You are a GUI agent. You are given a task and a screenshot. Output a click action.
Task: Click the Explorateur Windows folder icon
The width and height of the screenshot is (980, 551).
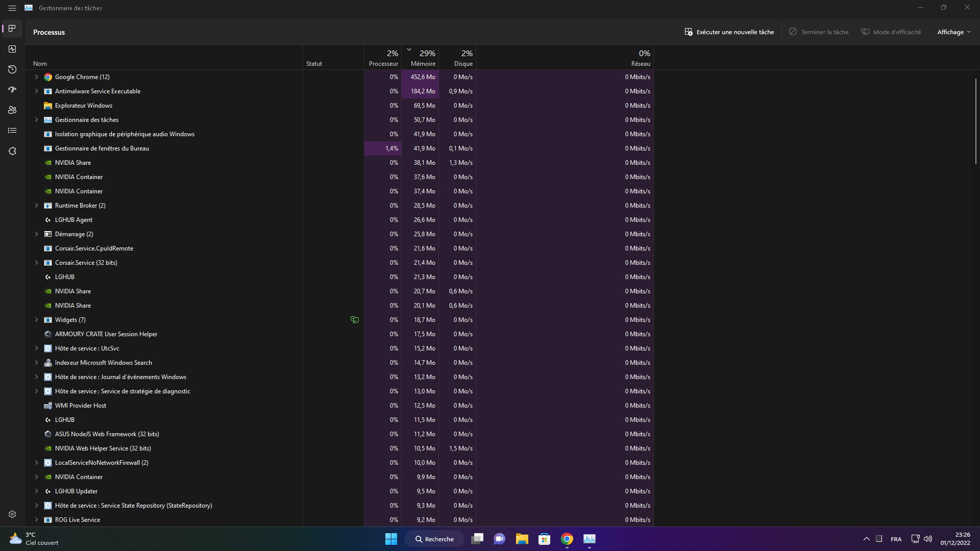pos(48,106)
